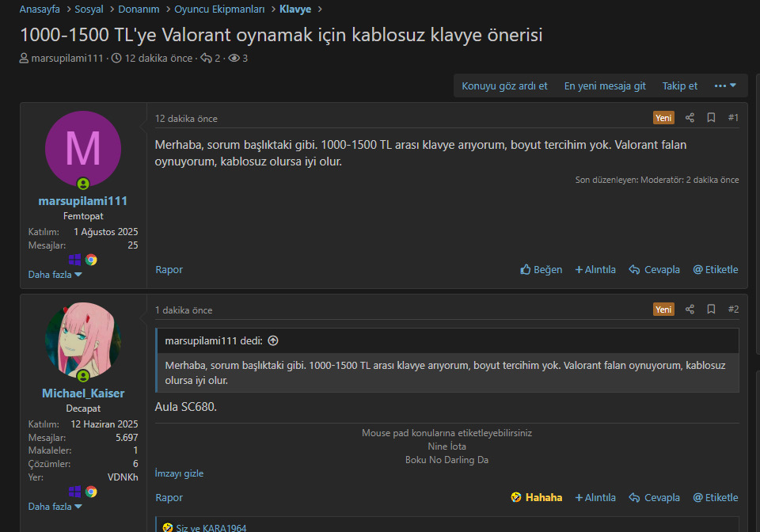Open Michael_Kaiser's anime avatar
Image resolution: width=760 pixels, height=532 pixels.
[83, 340]
